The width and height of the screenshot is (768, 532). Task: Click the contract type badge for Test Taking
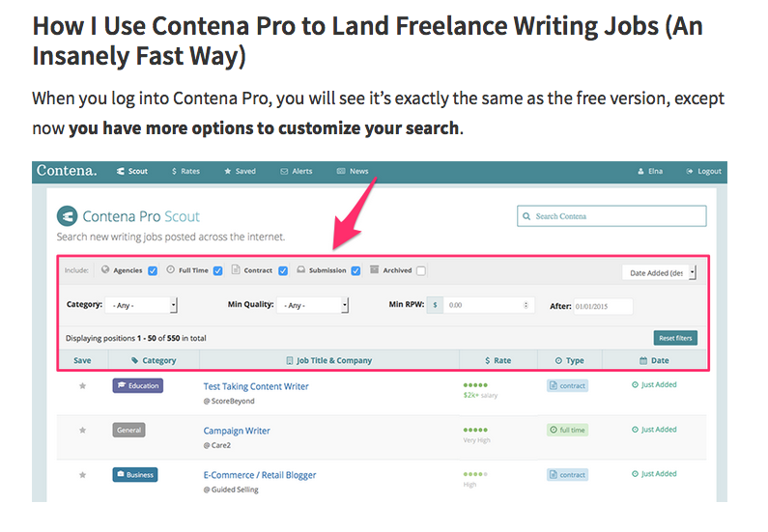(x=567, y=385)
